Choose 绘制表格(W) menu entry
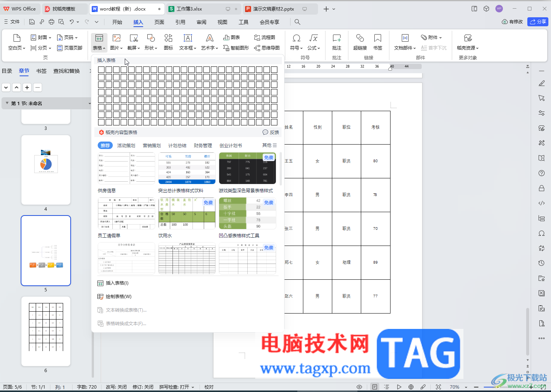The width and height of the screenshot is (551, 392). (x=115, y=297)
